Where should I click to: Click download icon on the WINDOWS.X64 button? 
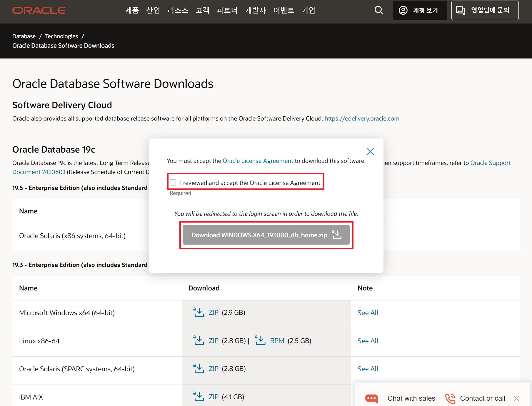point(337,235)
